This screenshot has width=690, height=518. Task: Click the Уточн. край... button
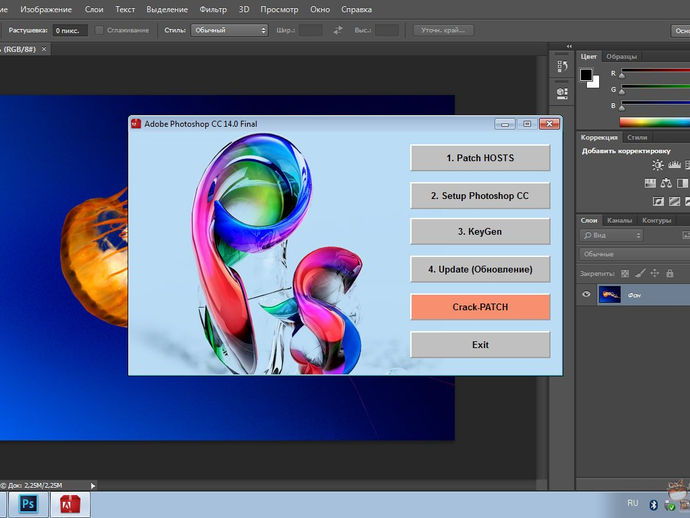click(x=443, y=30)
